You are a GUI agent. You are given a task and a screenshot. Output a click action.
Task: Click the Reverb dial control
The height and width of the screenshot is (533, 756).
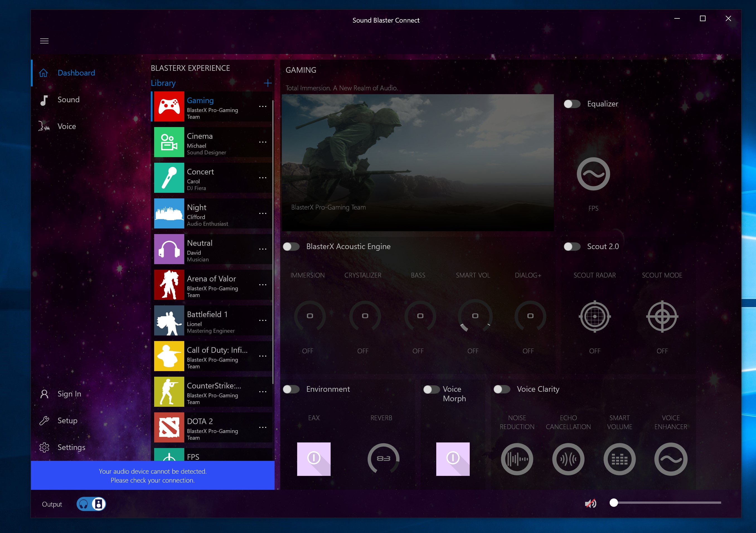(383, 458)
